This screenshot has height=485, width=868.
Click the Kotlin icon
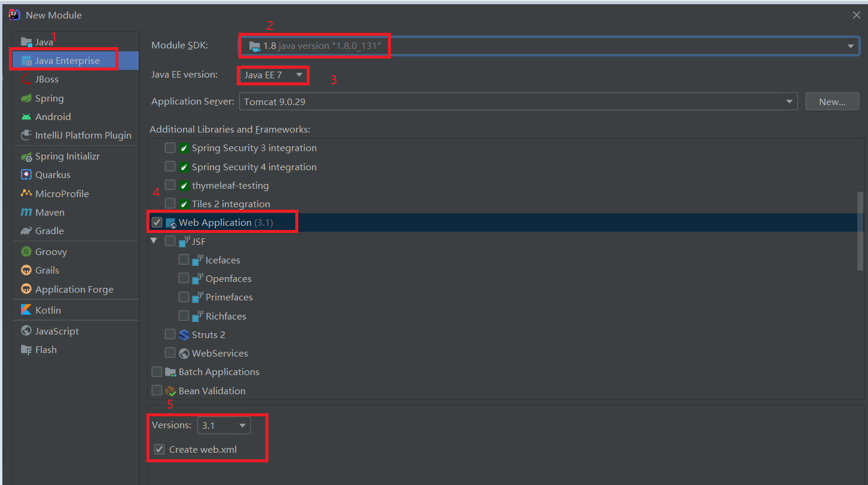26,310
